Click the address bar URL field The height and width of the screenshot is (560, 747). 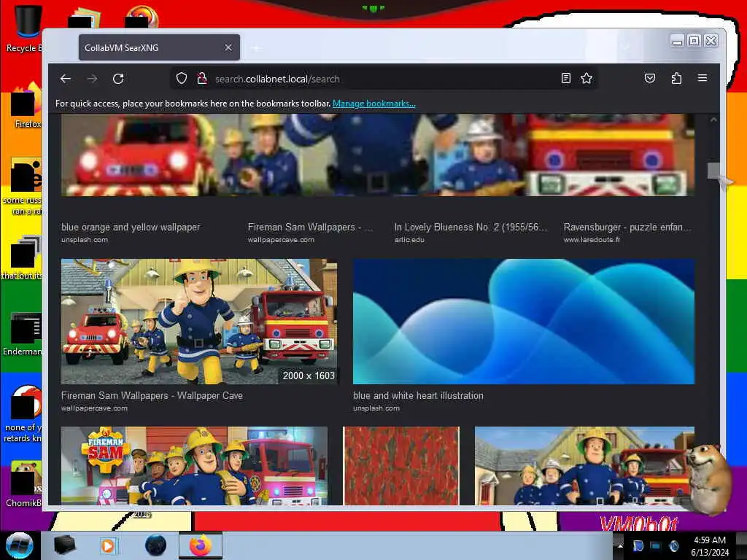(384, 79)
